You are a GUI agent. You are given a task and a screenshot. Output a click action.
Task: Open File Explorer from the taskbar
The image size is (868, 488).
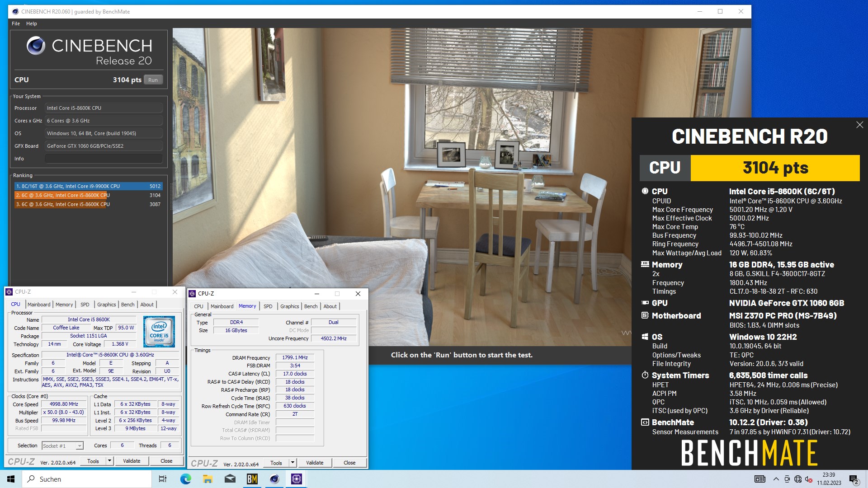click(208, 479)
